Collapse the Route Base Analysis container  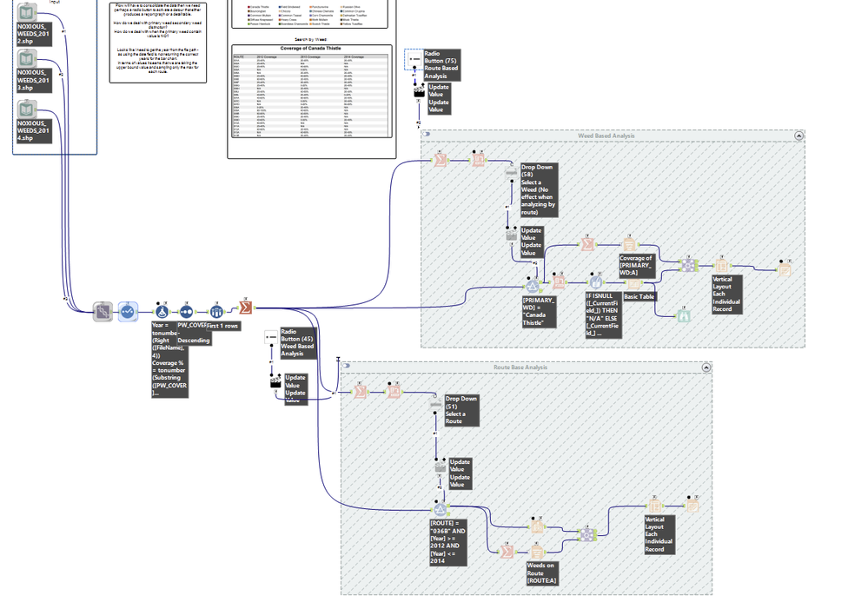click(x=706, y=367)
